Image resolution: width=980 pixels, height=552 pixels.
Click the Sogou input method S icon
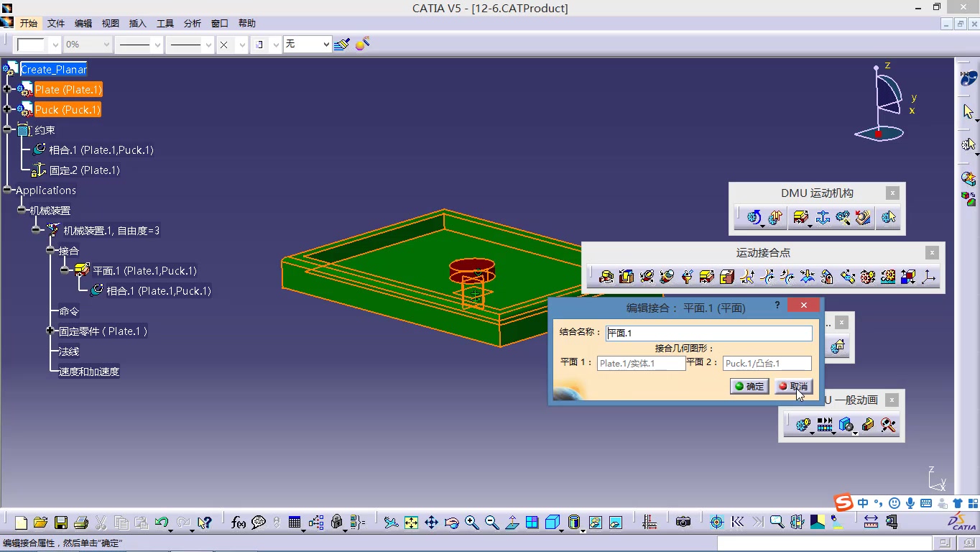tap(843, 502)
